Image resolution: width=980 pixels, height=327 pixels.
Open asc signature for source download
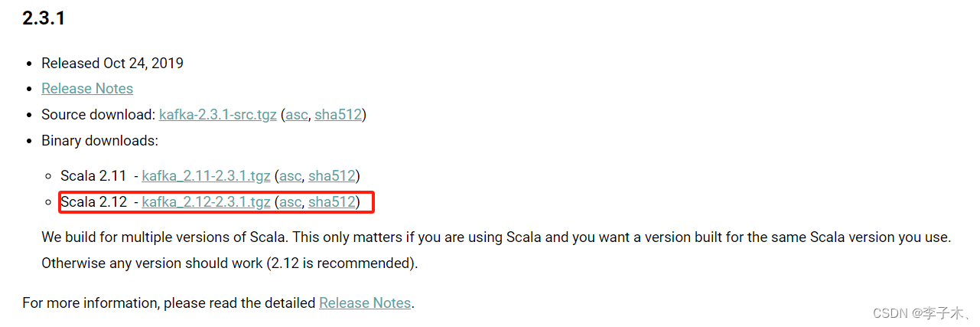tap(297, 115)
